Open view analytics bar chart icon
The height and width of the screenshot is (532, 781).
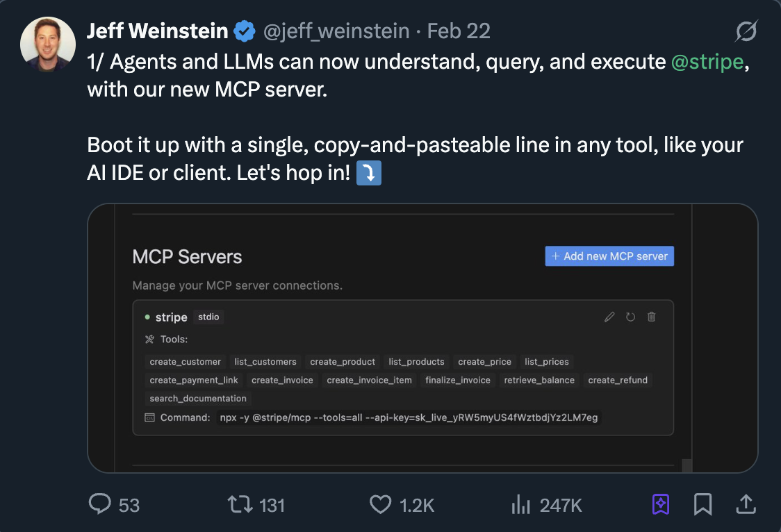pos(520,505)
